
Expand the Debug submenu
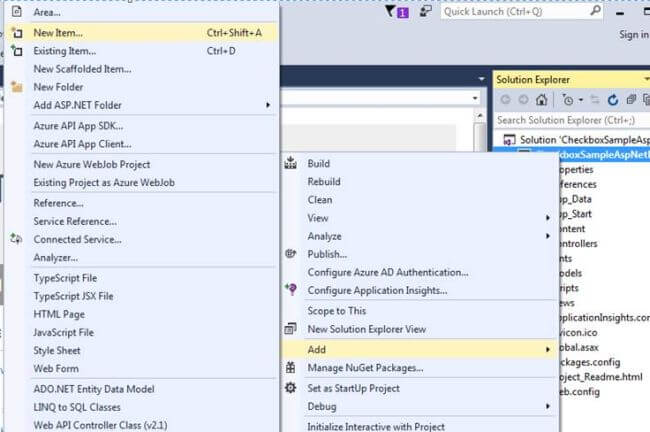[420, 407]
